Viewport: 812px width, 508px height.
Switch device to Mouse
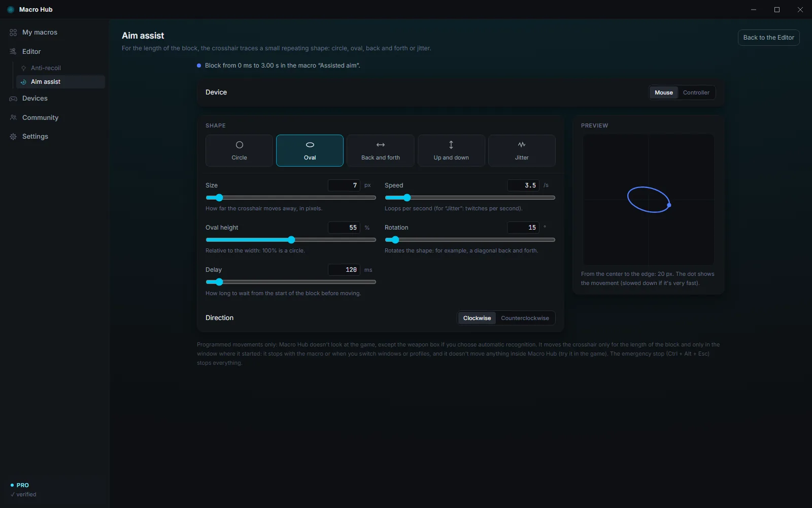coord(664,92)
